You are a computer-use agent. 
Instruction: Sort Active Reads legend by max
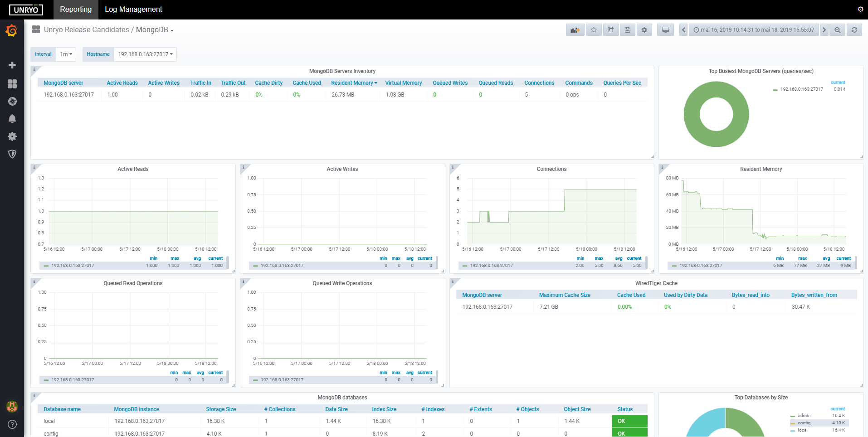pos(175,258)
